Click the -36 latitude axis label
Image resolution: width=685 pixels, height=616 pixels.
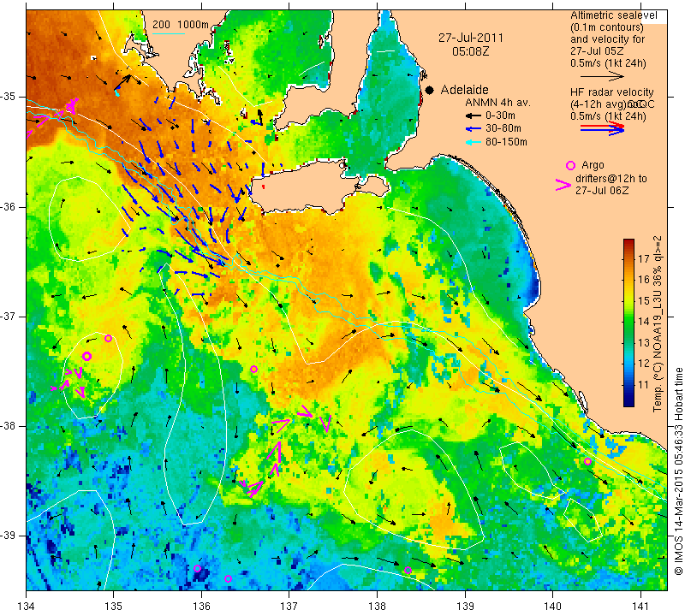9,206
